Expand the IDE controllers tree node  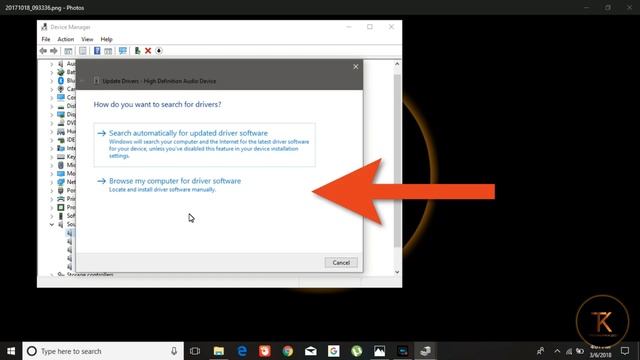click(x=51, y=140)
